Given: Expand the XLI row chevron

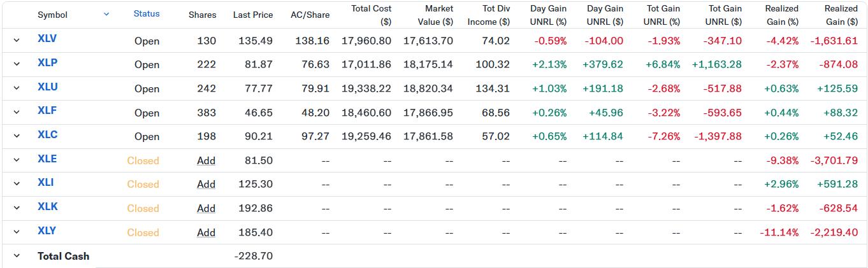Looking at the screenshot, I should pyautogui.click(x=17, y=184).
